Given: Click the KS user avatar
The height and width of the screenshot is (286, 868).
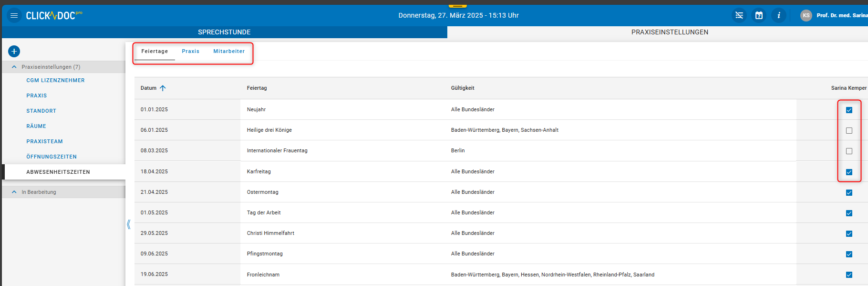Looking at the screenshot, I should pos(806,15).
